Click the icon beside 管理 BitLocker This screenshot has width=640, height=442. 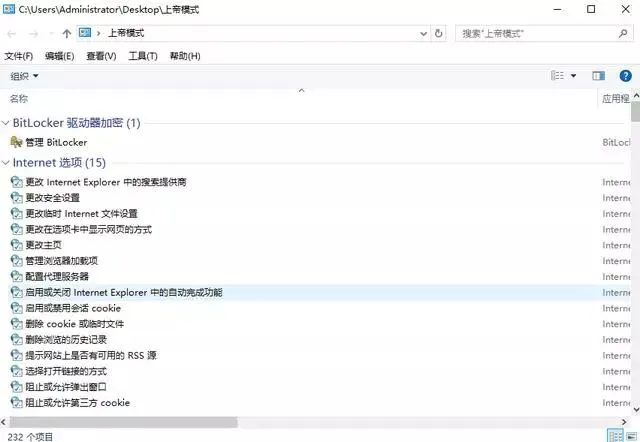16,142
